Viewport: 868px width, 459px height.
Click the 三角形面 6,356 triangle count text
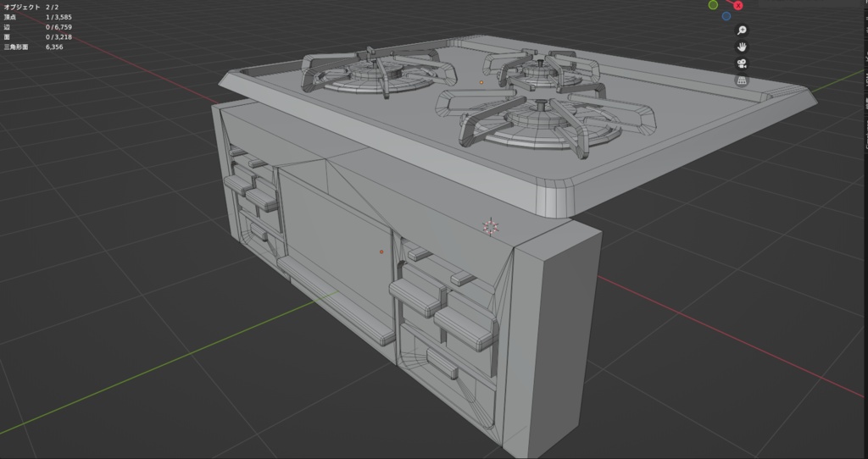[33, 47]
